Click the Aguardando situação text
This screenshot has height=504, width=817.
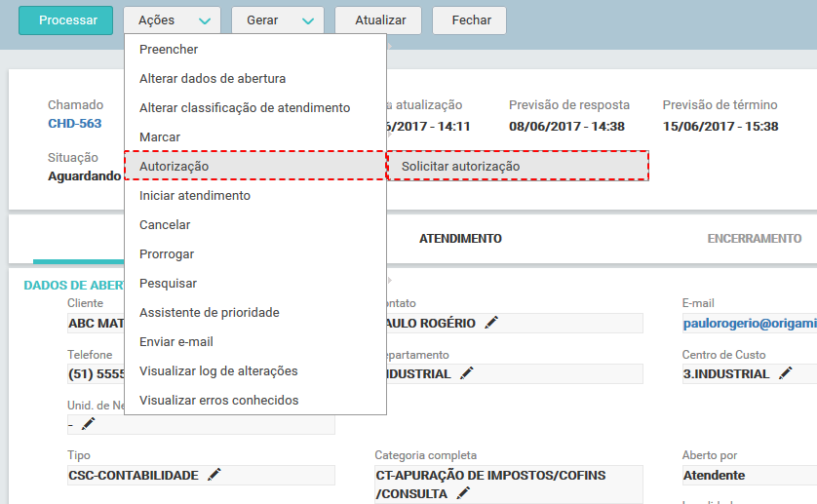pyautogui.click(x=85, y=176)
